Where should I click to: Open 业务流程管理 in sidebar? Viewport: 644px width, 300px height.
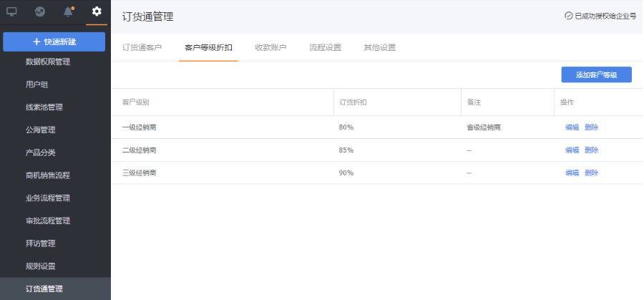tap(48, 198)
